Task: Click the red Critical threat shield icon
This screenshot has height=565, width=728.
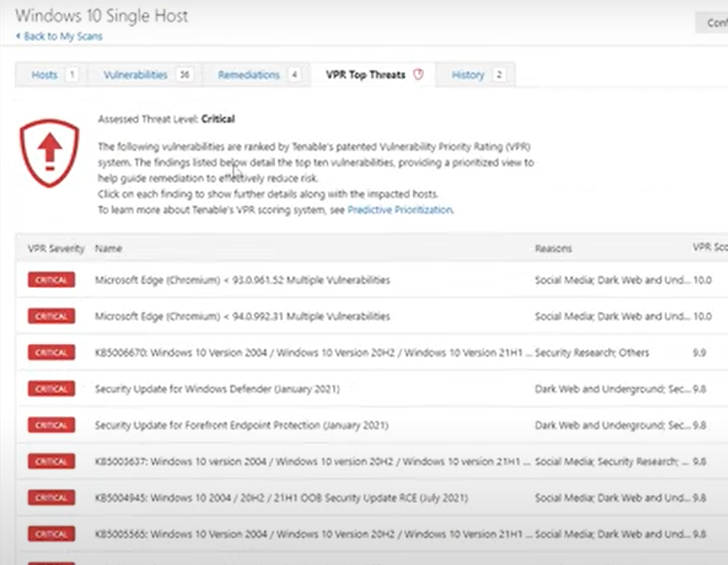Action: click(x=49, y=152)
